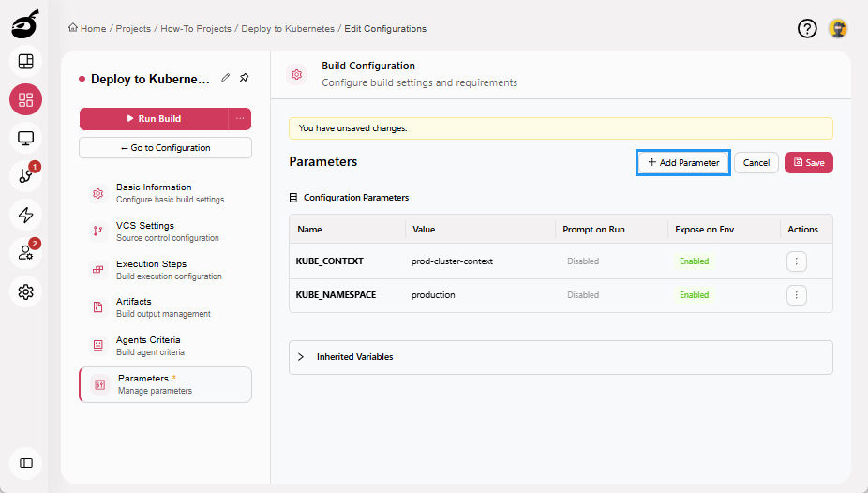Click Enabled badge in KUBE_CONTEXT row
Screen dimensions: 868x493
[695, 261]
